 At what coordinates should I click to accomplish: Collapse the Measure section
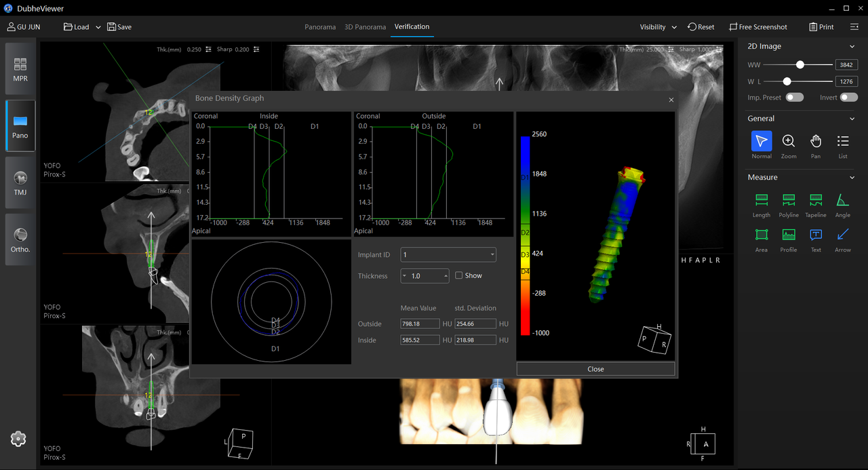click(852, 178)
